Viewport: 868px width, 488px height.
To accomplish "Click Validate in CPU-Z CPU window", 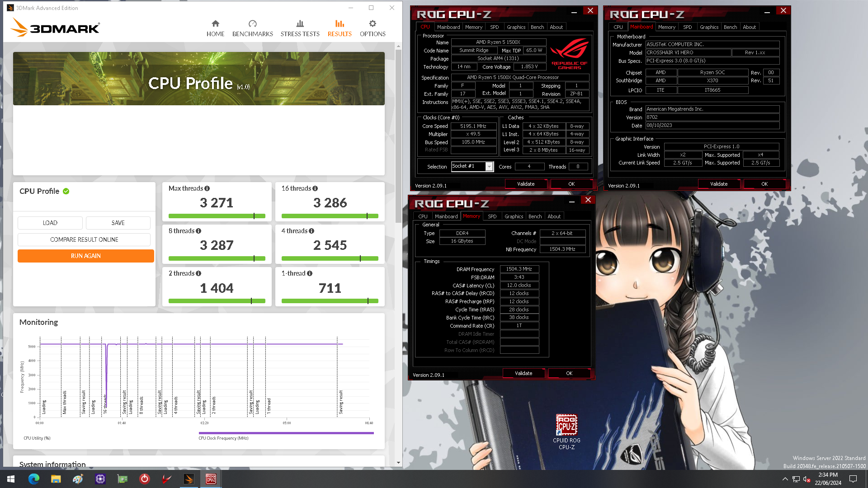I will (x=526, y=184).
